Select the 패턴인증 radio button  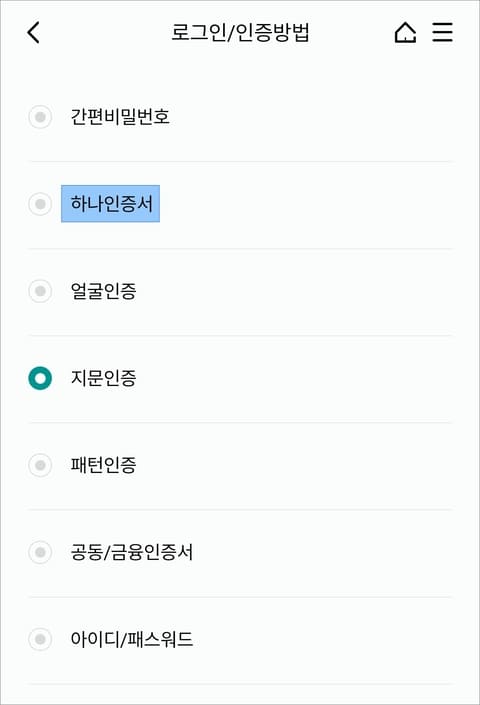click(40, 465)
